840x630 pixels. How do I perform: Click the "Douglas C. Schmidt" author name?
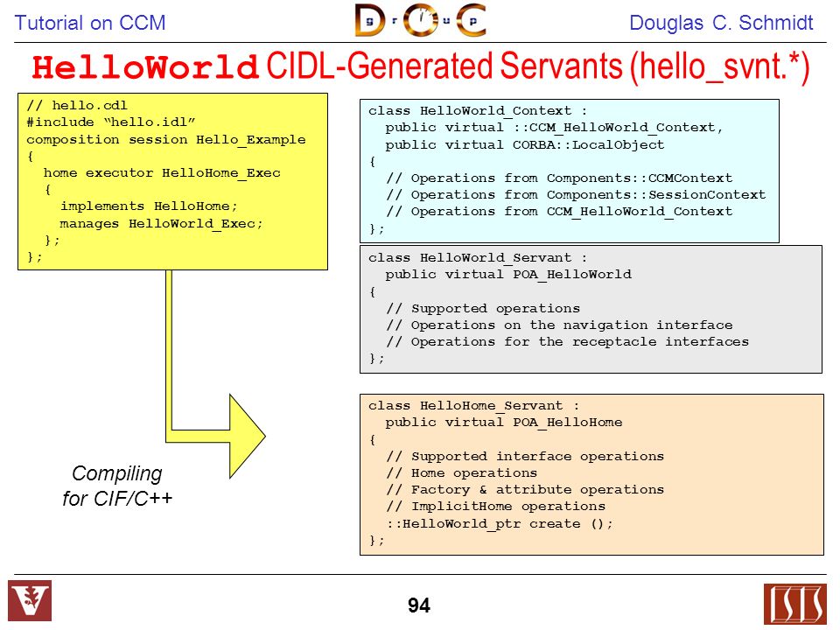721,23
